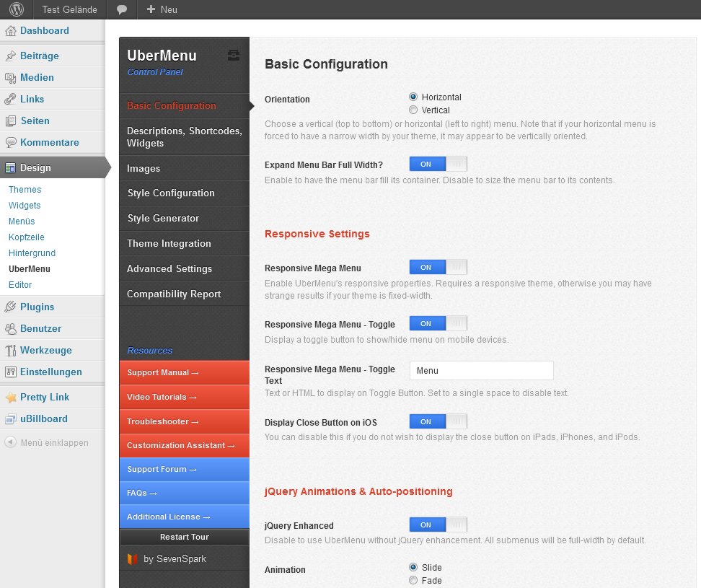Switch to Style Configuration tab
701x588 pixels.
(184, 193)
